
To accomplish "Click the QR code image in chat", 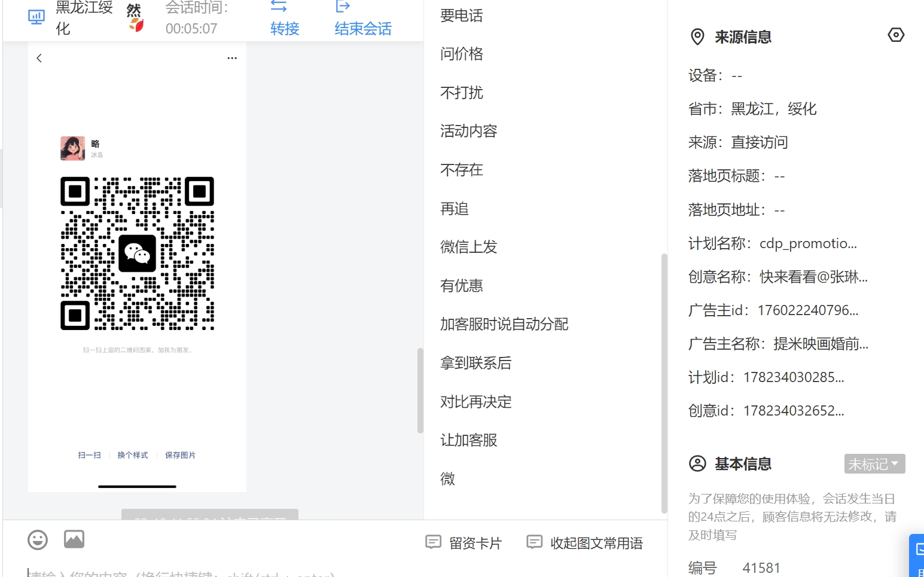I will tap(137, 254).
